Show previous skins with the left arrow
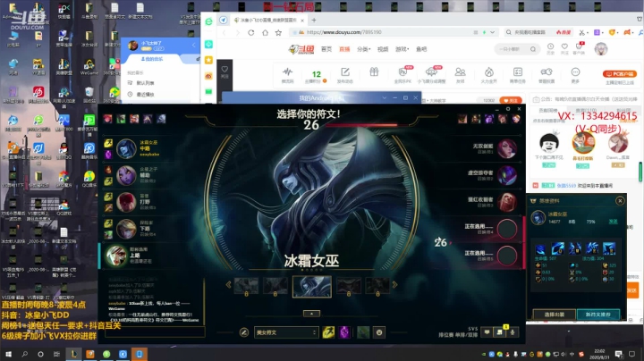Viewport: 644px width, 361px height. [228, 284]
